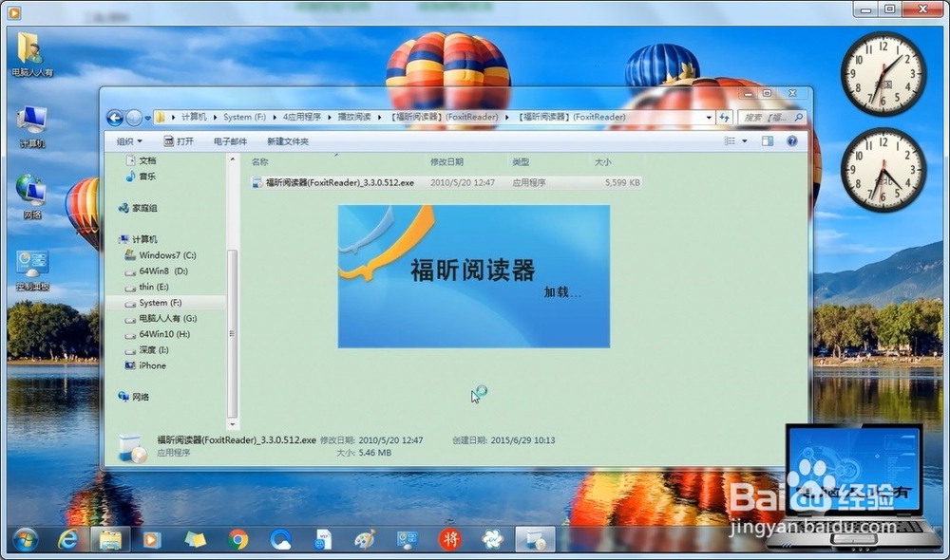Click the navigation pane scroll down arrow
Viewport: 950px width, 560px height.
(x=232, y=424)
